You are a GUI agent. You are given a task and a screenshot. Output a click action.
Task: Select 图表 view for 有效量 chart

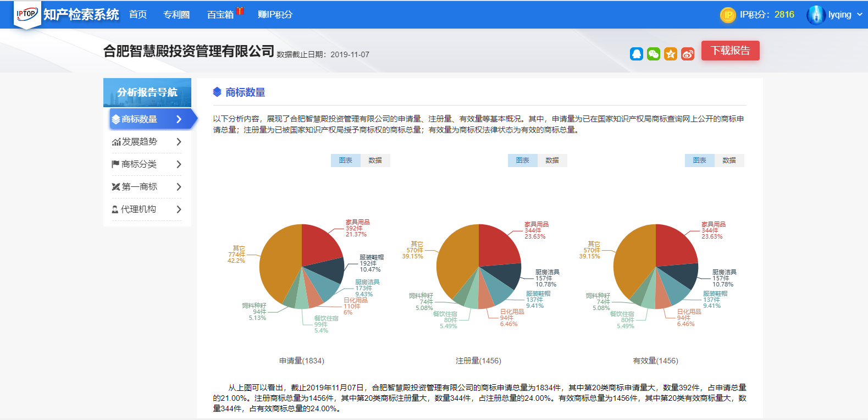(x=699, y=161)
